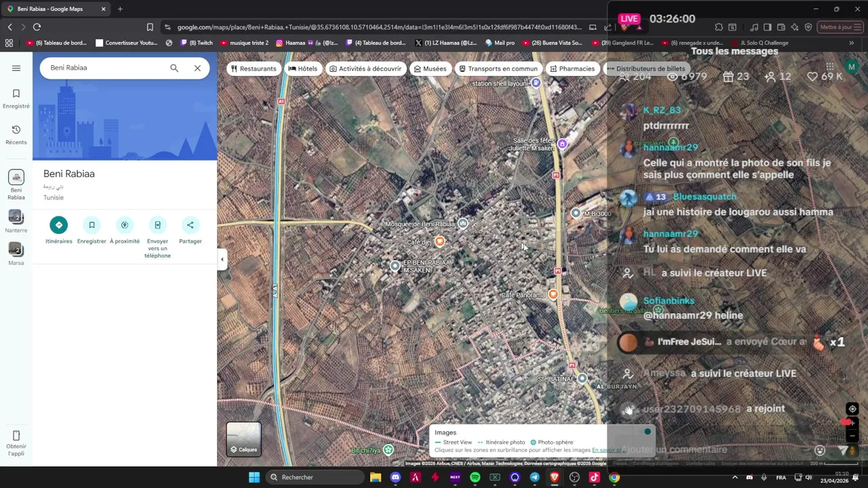Click the EP BENI RABIAA M'SAKEN marker
868x488 pixels.
tap(395, 266)
